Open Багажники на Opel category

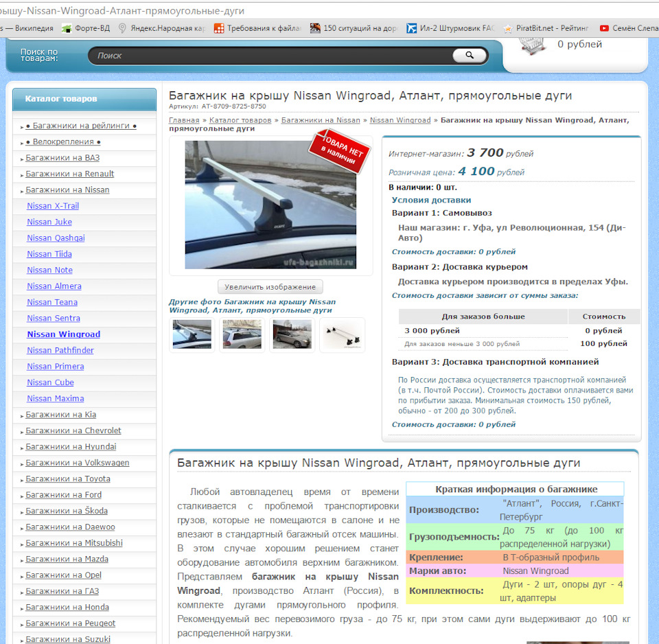click(x=63, y=575)
